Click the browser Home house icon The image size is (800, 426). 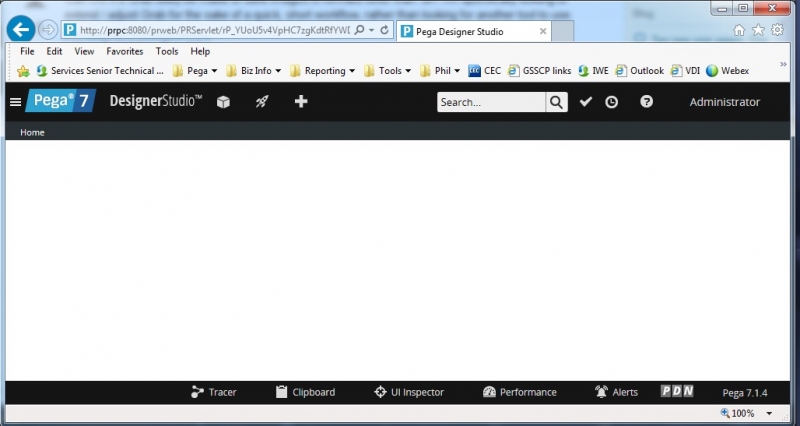[x=739, y=30]
